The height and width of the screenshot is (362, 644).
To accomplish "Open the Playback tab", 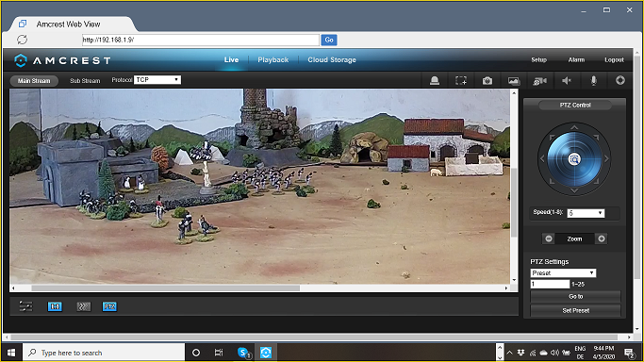I will pos(273,60).
